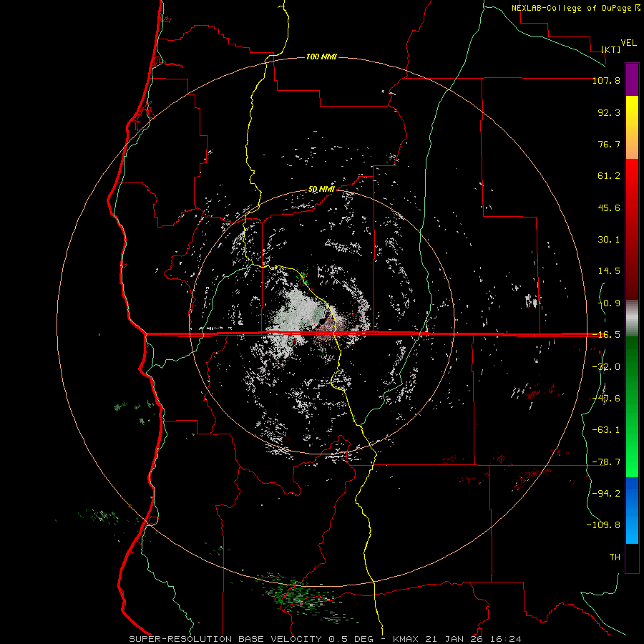644x644 pixels.
Task: Click the 30.1 scale value
Action: tap(609, 240)
